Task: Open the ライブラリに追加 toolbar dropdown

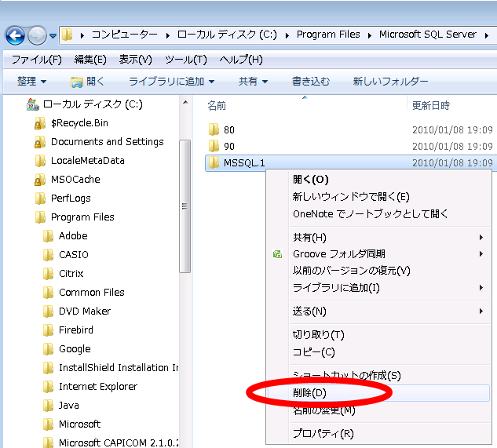Action: click(x=171, y=82)
